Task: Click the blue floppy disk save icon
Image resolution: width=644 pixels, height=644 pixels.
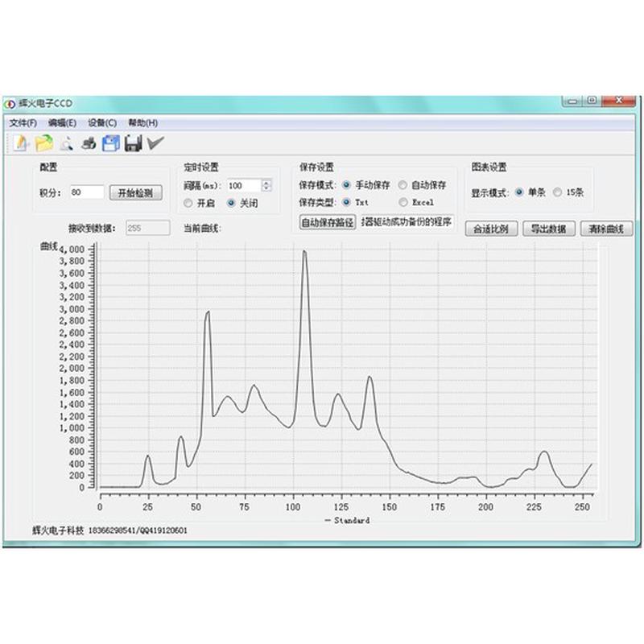Action: (109, 143)
